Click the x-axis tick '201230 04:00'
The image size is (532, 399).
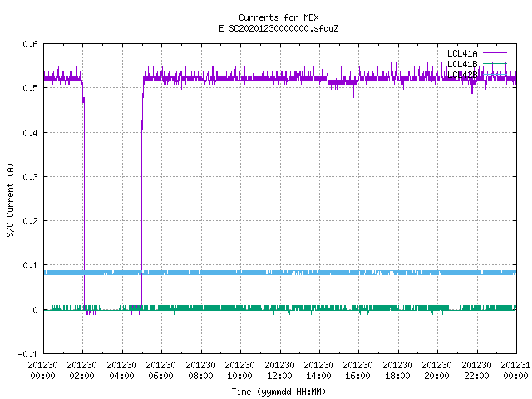tap(121, 370)
